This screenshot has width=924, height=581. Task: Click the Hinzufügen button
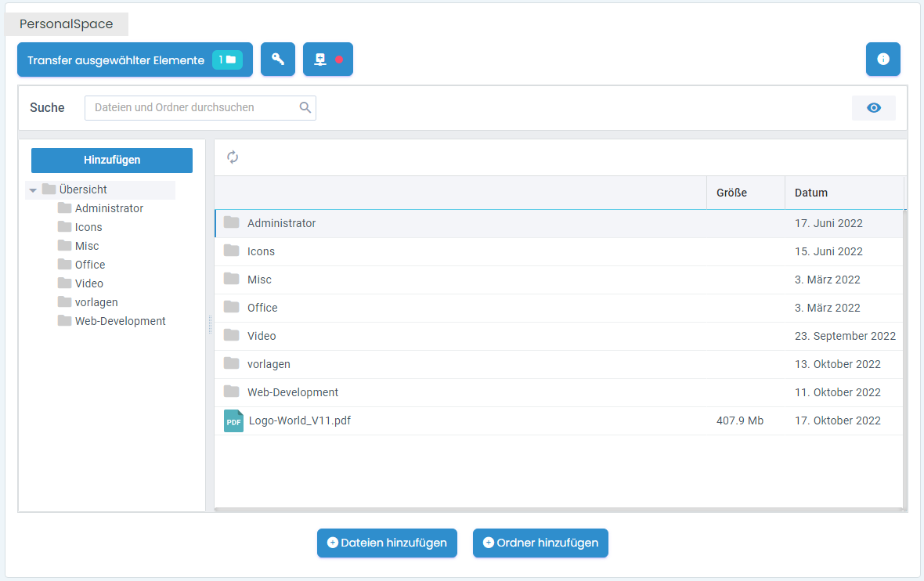coord(112,160)
